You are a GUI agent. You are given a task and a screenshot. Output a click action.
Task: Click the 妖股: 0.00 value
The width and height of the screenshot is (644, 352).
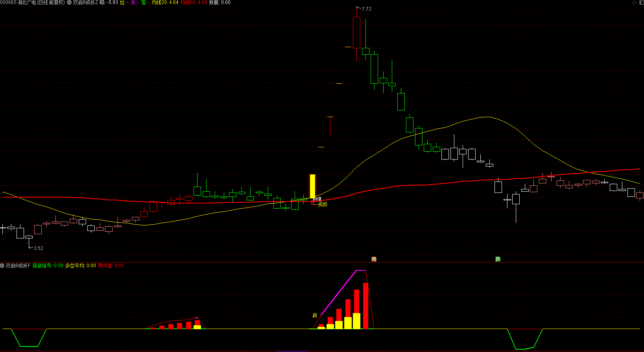tap(220, 2)
